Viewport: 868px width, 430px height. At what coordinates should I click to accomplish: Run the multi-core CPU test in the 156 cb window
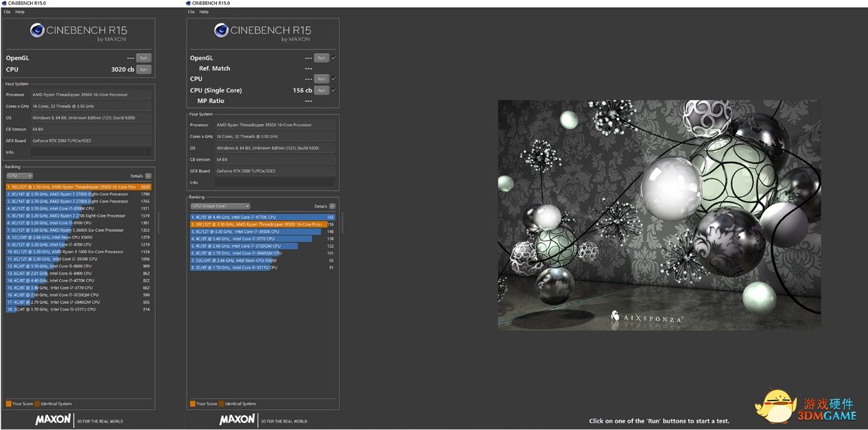tap(321, 79)
